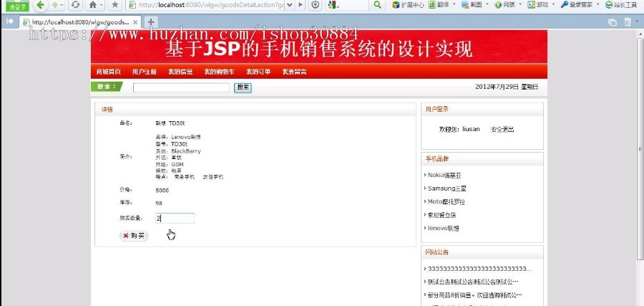Expand the dropdown arrow next to 游戏
Image resolution: width=644 pixels, height=306 pixels.
pyautogui.click(x=553, y=5)
